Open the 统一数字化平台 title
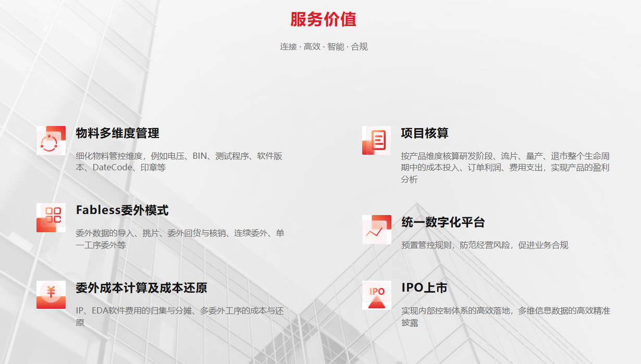This screenshot has width=641, height=364. (x=443, y=222)
